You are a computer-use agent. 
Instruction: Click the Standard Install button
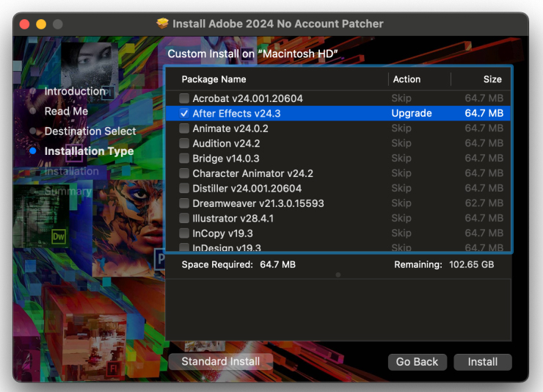tap(221, 361)
